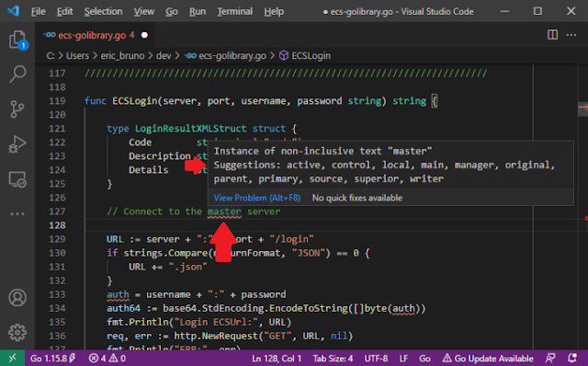Click http.NewRequest call on line 136

click(x=217, y=336)
